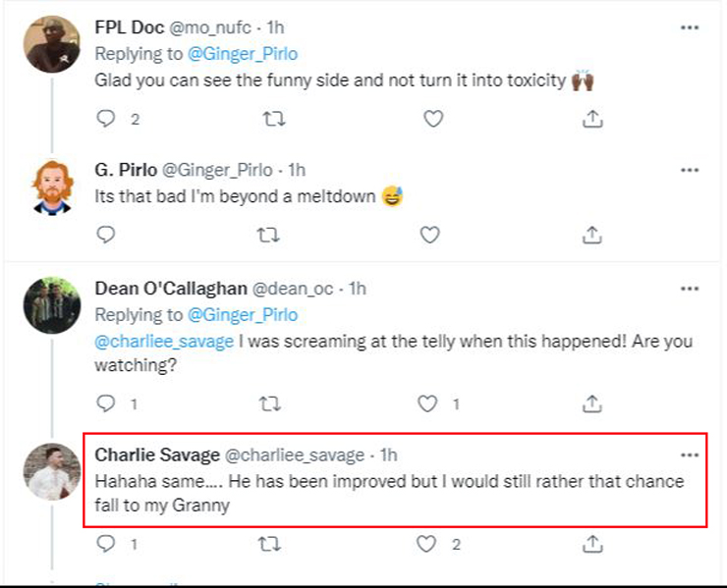The width and height of the screenshot is (727, 588).
Task: Share Charlie Savage's Granny tweet
Action: (x=592, y=543)
